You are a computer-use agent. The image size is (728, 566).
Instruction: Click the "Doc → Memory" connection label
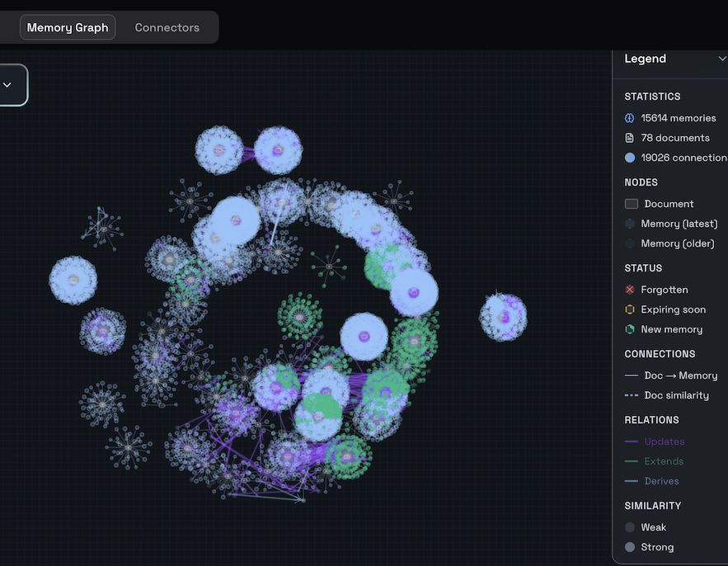click(681, 375)
